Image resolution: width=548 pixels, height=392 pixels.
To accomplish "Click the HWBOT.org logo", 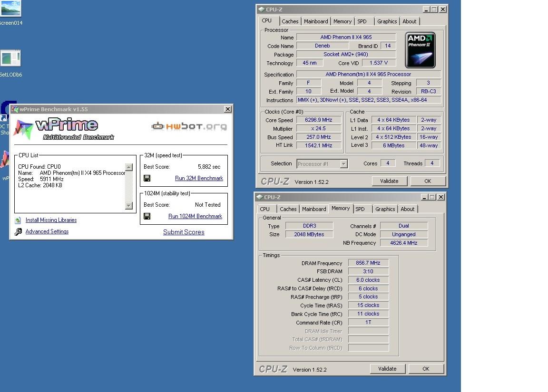I will 189,126.
